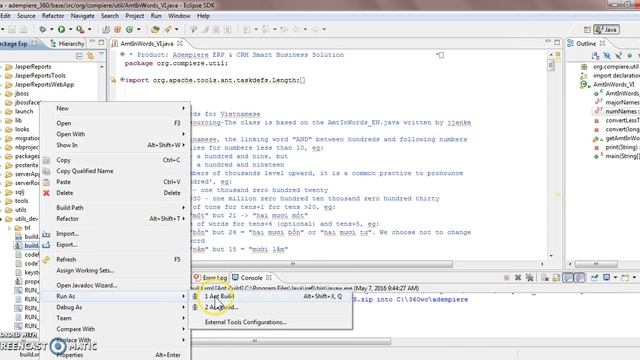Click the New Java Project toolbar icon
Screen dimensions: 640x360
pyautogui.click(x=106, y=29)
